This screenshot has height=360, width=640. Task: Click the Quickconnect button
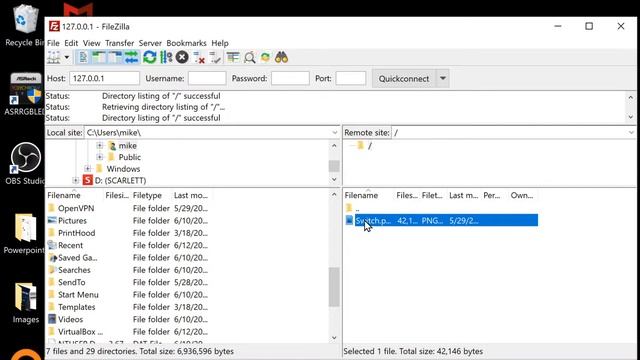point(404,78)
